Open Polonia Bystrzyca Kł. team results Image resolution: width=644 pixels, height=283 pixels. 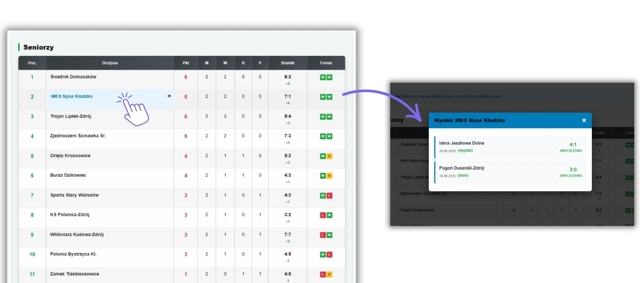[73, 254]
